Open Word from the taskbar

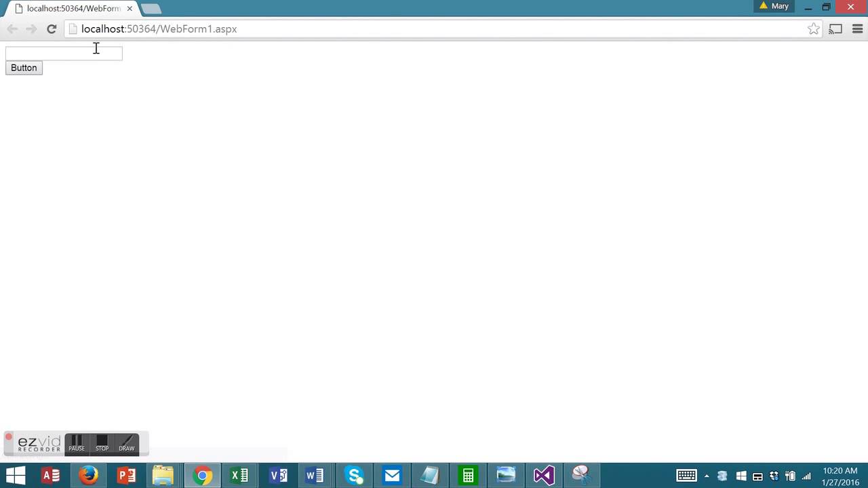(315, 476)
